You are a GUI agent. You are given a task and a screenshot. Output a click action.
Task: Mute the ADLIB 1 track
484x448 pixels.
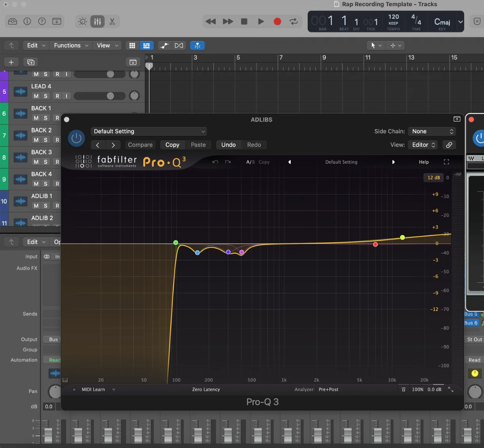pyautogui.click(x=36, y=206)
